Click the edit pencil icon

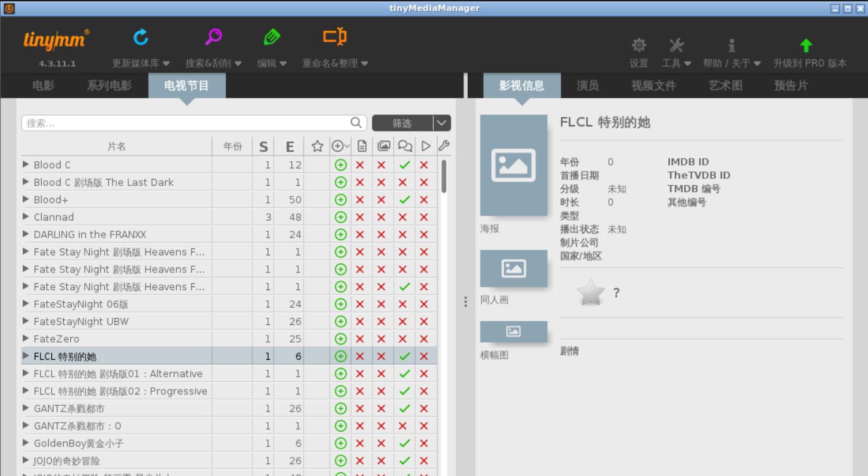[x=271, y=37]
